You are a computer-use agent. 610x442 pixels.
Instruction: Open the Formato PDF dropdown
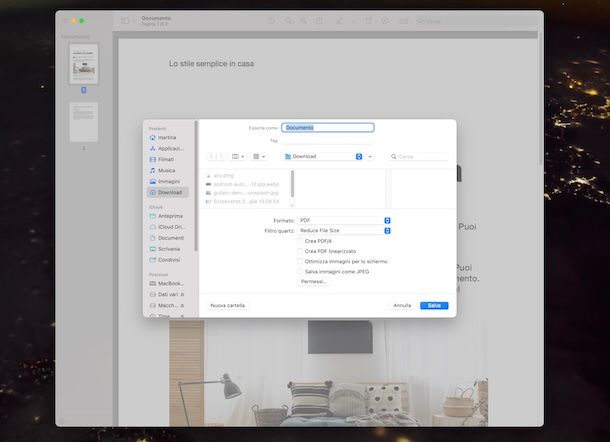pyautogui.click(x=344, y=220)
